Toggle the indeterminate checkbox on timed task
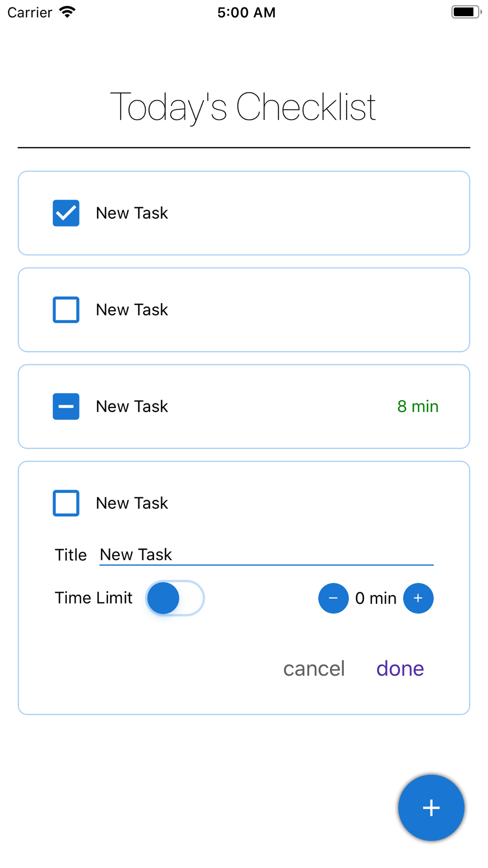Image resolution: width=488 pixels, height=868 pixels. point(66,406)
